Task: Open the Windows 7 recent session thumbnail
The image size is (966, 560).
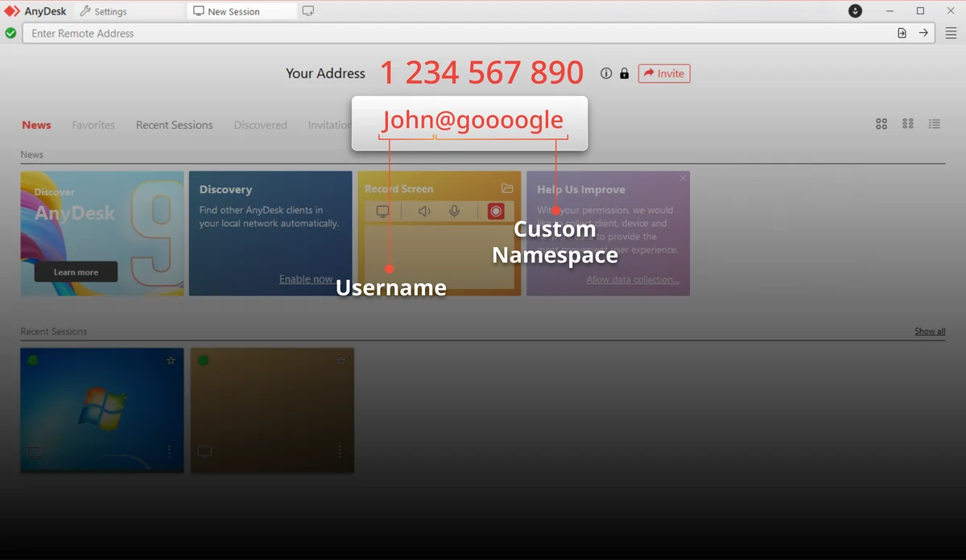Action: 102,410
